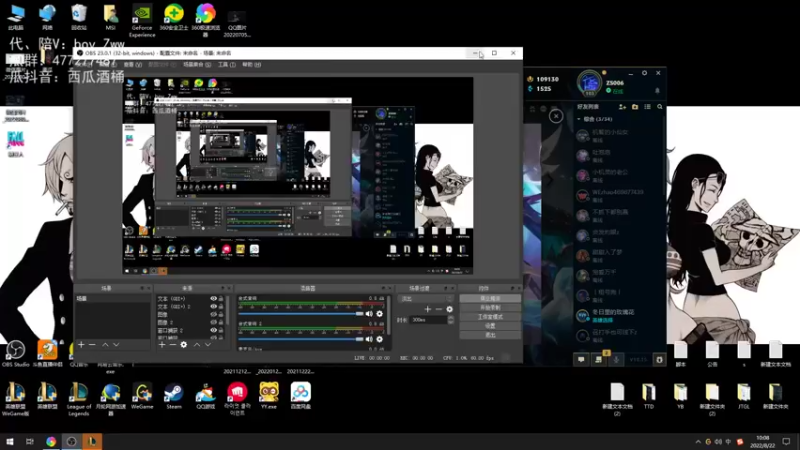The height and width of the screenshot is (450, 800).
Task: Toggle visibility of the 窗口捕获 2 source
Action: coord(214,331)
